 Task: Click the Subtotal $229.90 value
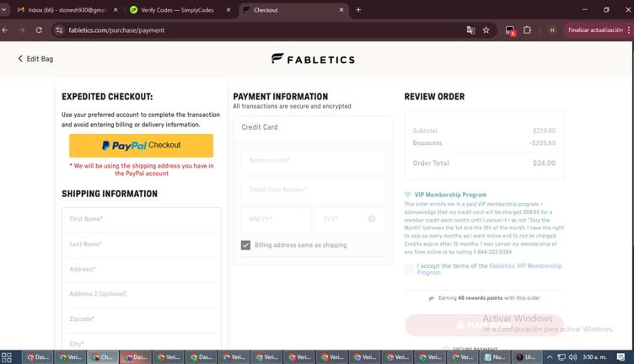click(x=544, y=131)
